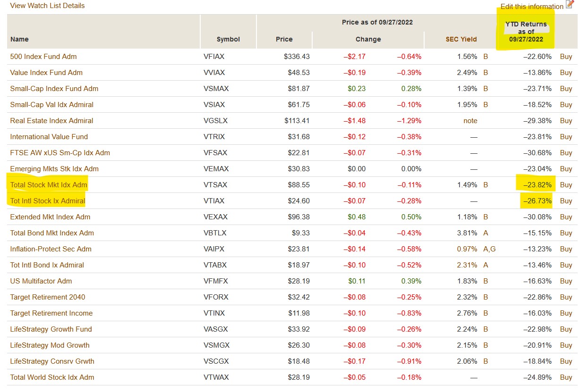580x392 pixels.
Task: Open Tot Intl Stock Ix Admiral fund
Action: (x=48, y=201)
